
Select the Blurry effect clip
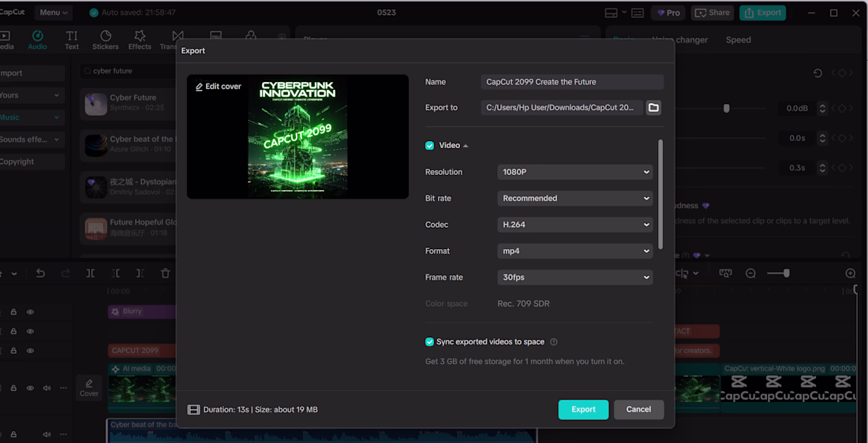tap(142, 312)
